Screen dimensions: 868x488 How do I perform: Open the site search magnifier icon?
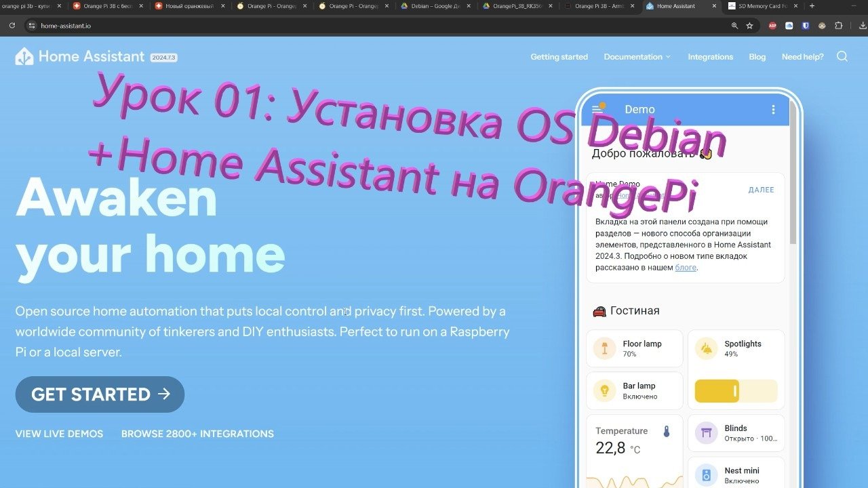click(842, 56)
